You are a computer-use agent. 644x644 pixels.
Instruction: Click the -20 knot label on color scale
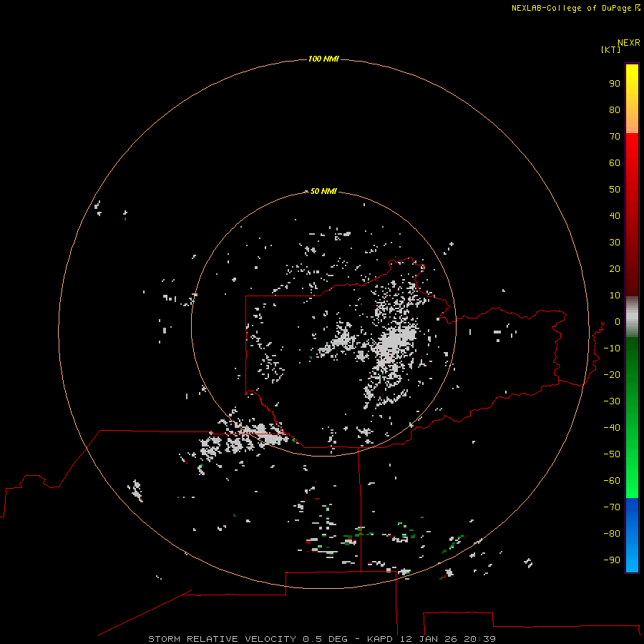612,375
